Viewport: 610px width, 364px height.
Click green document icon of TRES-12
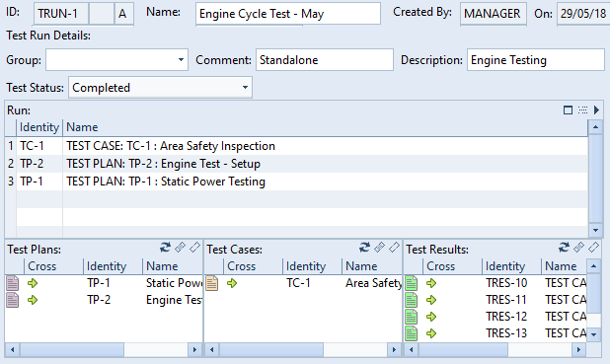click(412, 317)
